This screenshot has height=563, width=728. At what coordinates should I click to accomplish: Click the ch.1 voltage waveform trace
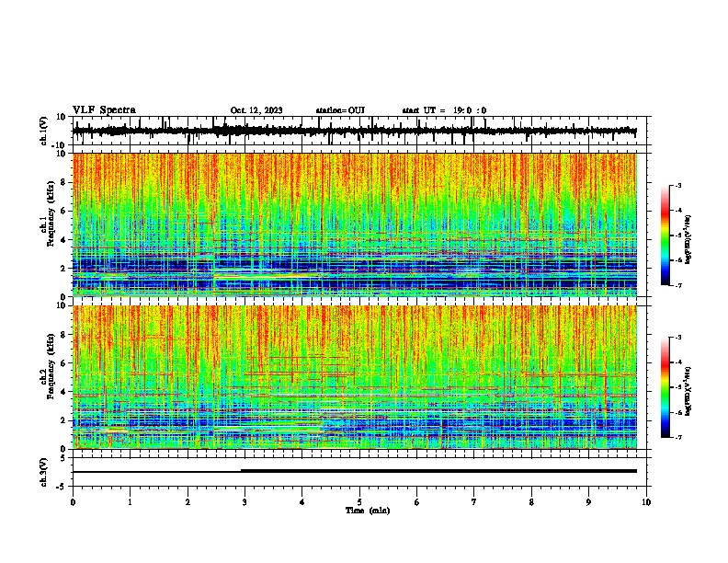point(354,131)
